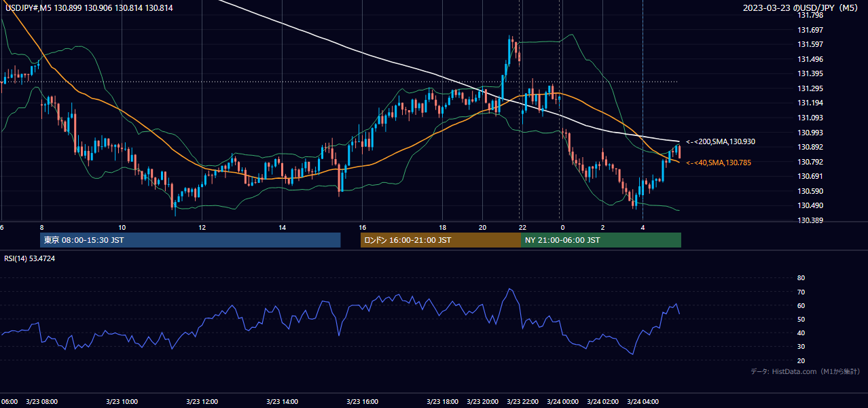Click price scale value 131.597

pos(810,44)
